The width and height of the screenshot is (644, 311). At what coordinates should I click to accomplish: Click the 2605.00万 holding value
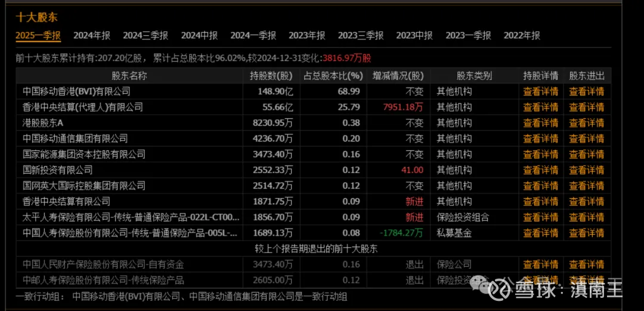click(273, 281)
